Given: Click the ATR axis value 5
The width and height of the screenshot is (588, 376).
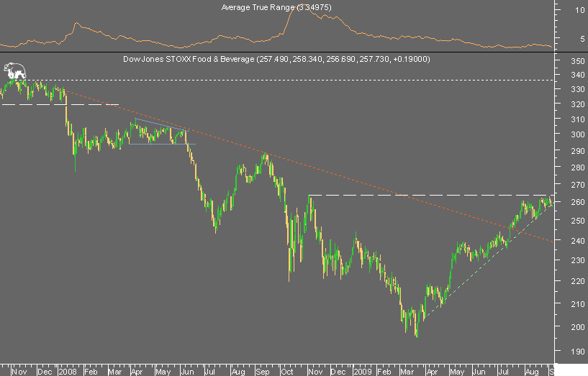Looking at the screenshot, I should (x=582, y=39).
